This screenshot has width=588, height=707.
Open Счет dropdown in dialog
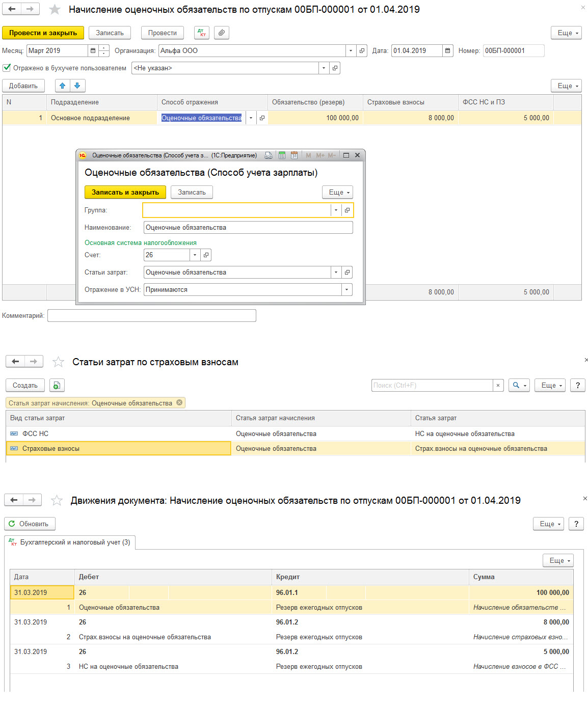point(195,255)
